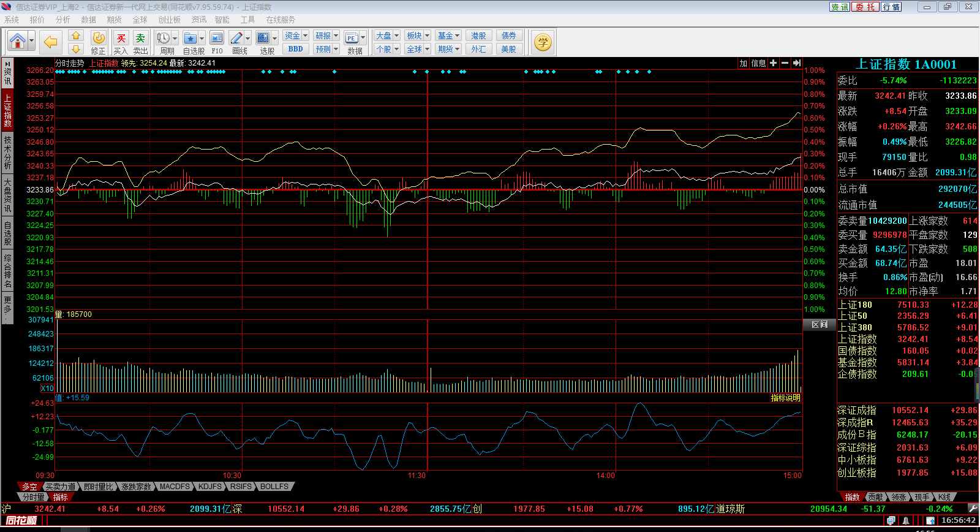Click the 资讯 button in title bar

coord(840,7)
